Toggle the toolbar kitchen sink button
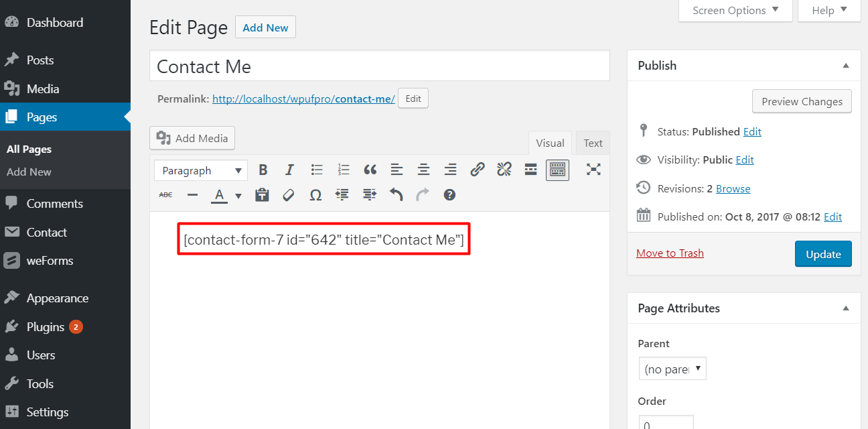The image size is (868, 429). pos(557,170)
